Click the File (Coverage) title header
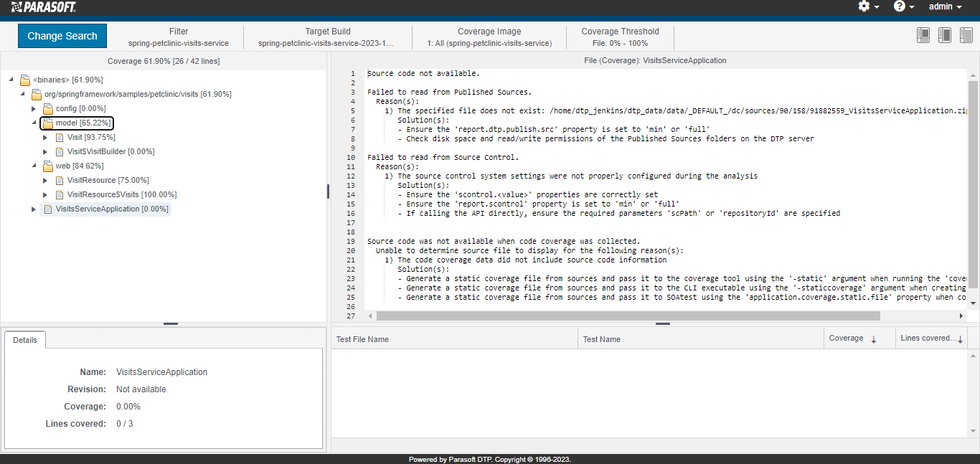This screenshot has height=464, width=980. click(x=655, y=61)
